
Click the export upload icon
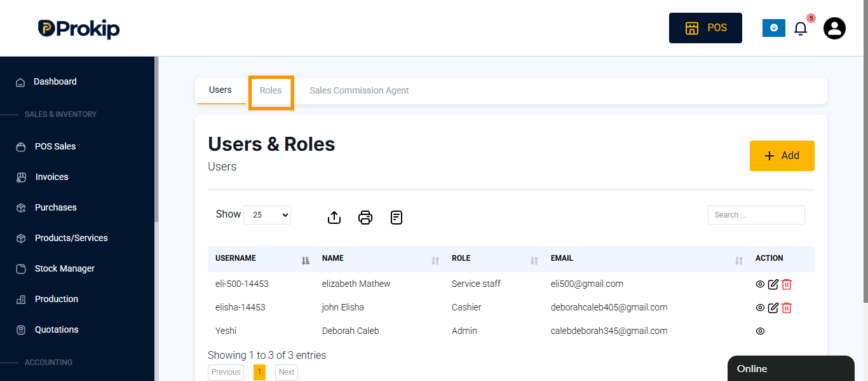click(x=334, y=218)
